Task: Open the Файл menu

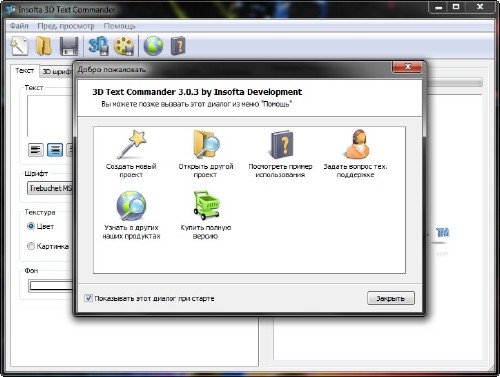Action: coord(19,26)
